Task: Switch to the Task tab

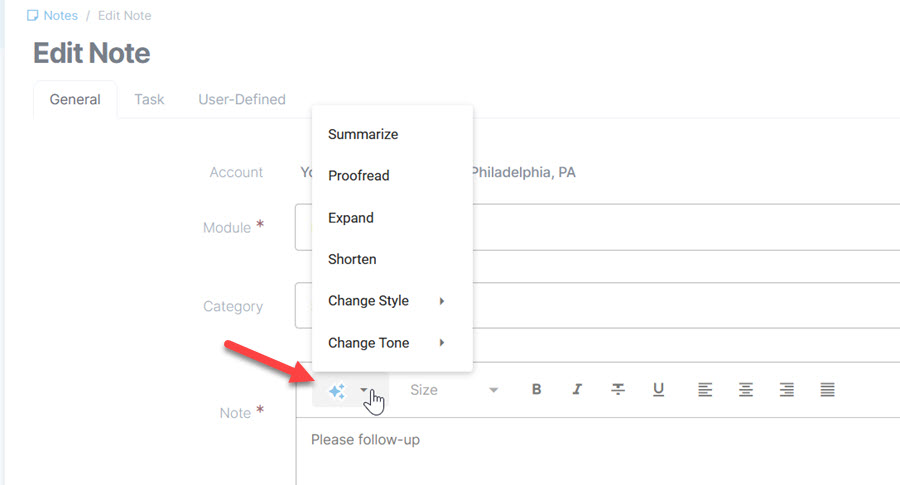Action: point(149,99)
